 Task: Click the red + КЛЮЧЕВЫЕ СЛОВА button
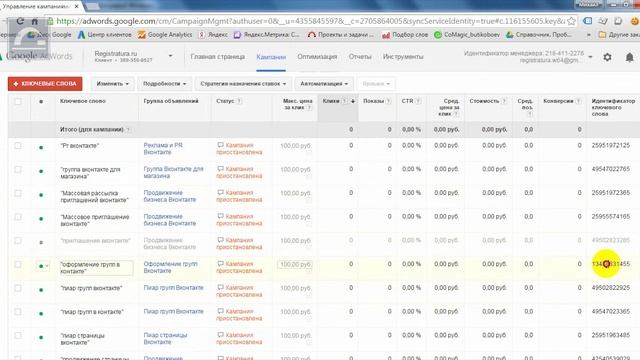click(45, 84)
